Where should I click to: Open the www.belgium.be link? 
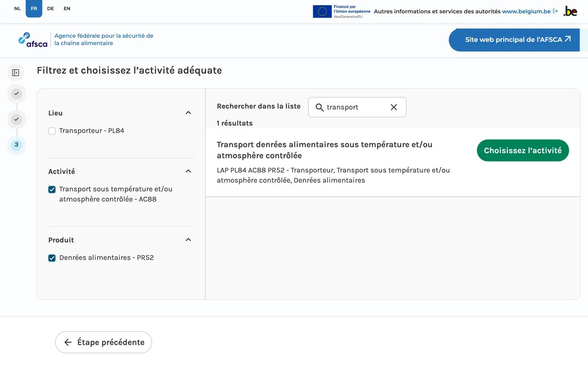pos(530,11)
